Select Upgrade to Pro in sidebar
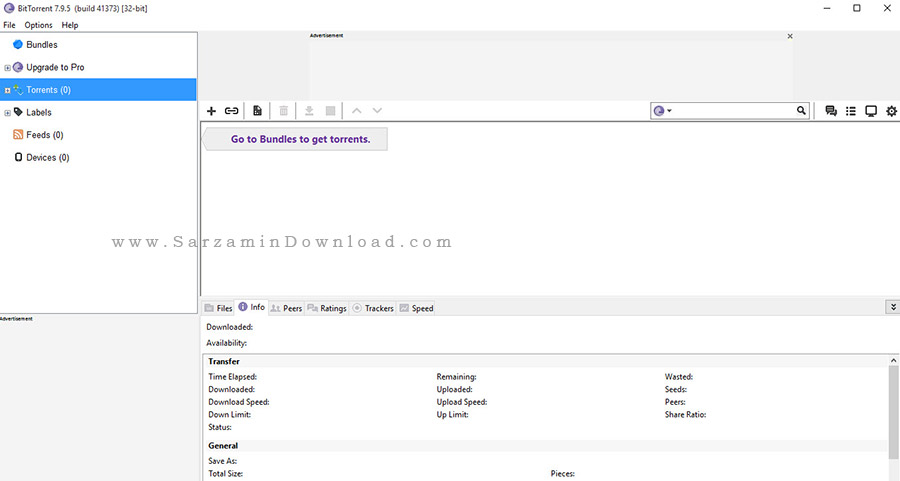The height and width of the screenshot is (481, 900). pyautogui.click(x=55, y=67)
